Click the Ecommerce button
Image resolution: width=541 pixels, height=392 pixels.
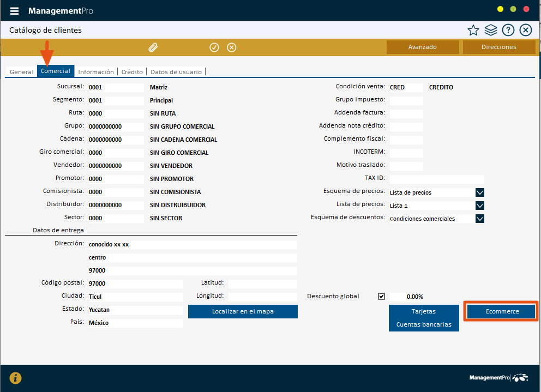click(502, 311)
